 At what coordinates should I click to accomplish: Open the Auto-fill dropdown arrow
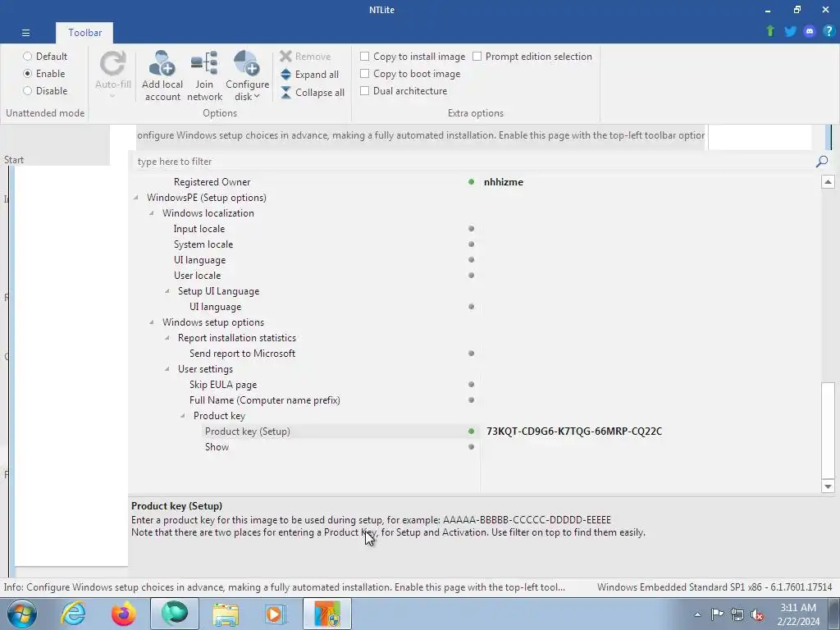(x=112, y=96)
